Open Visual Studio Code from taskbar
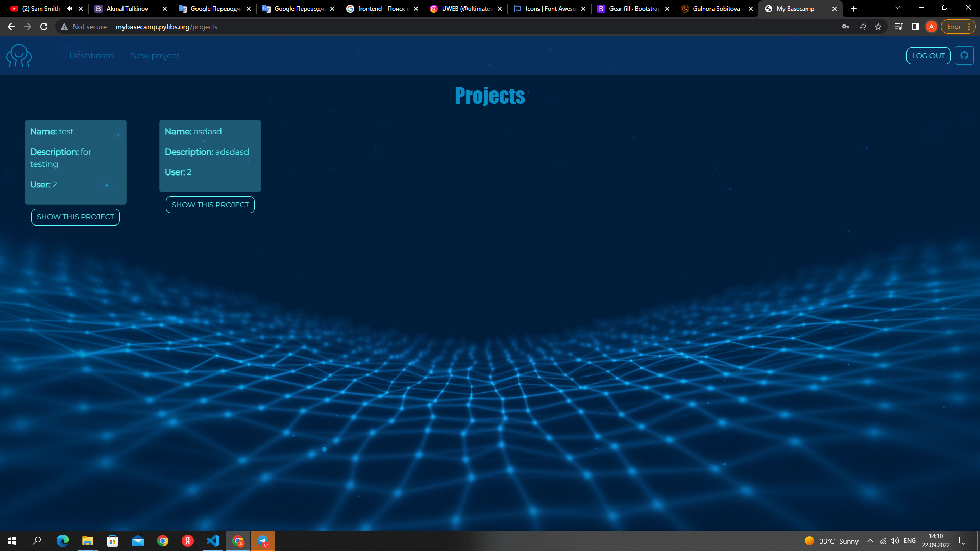This screenshot has width=980, height=551. [212, 541]
